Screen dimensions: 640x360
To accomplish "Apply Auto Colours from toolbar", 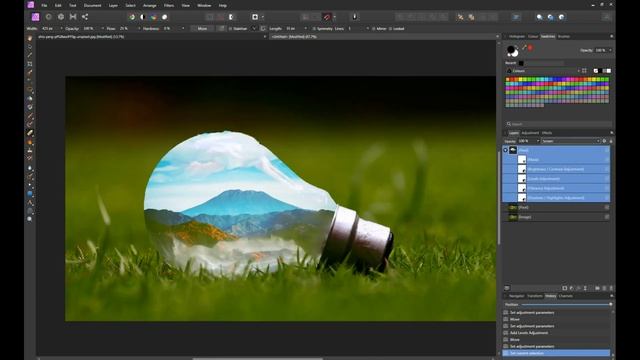I will click(x=153, y=17).
